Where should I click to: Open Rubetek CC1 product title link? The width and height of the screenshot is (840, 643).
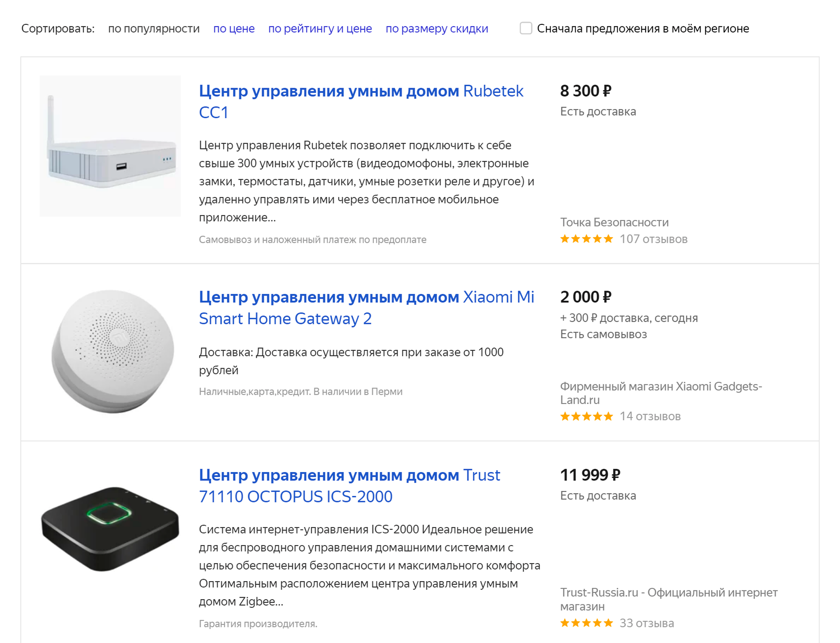coord(361,102)
